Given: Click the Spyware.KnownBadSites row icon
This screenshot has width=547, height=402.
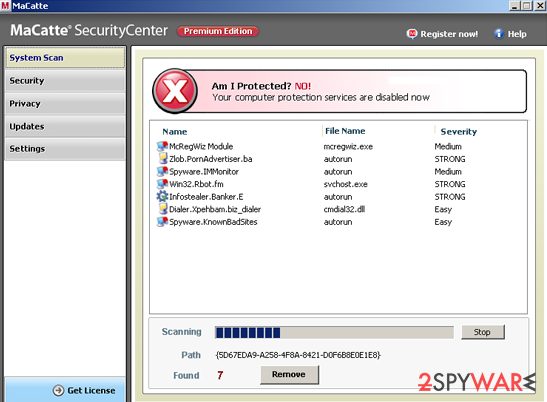Looking at the screenshot, I should click(162, 222).
